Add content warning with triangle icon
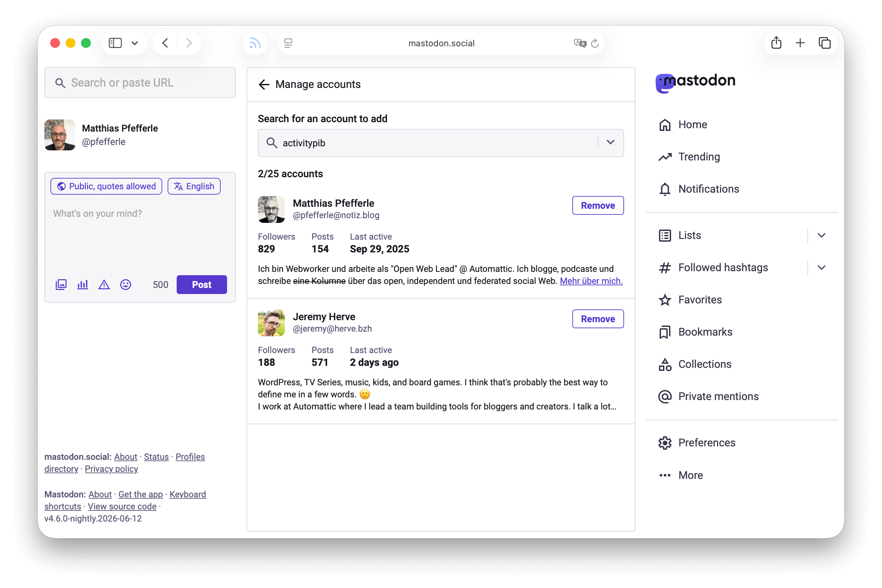 click(104, 285)
